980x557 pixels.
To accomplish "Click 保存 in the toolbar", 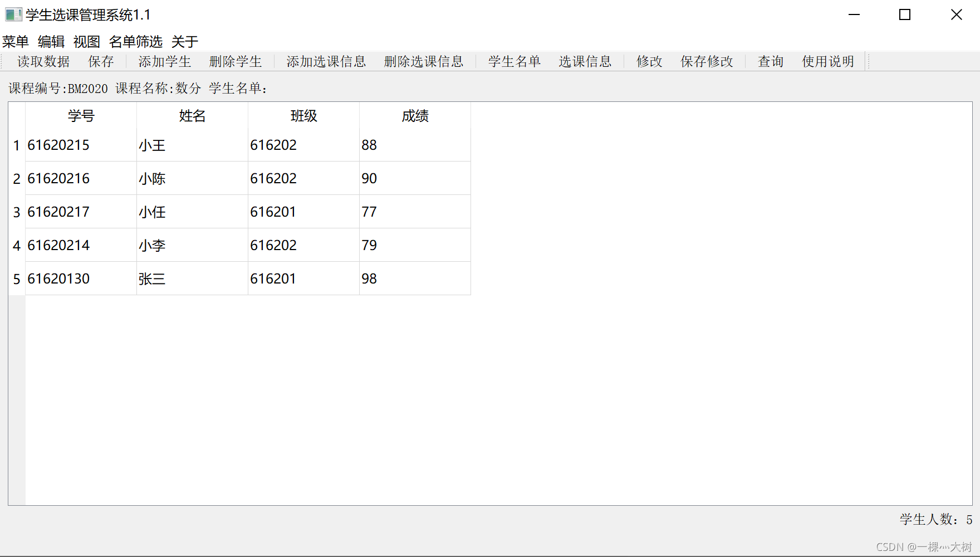I will tap(101, 61).
